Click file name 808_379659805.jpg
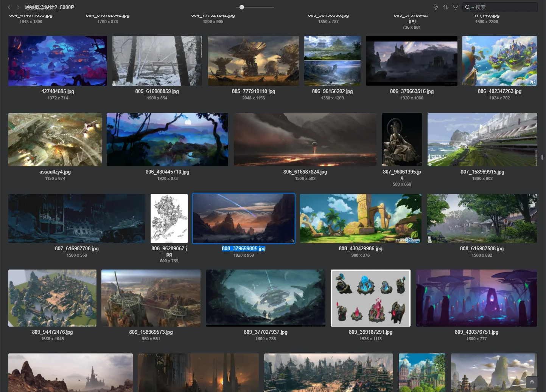This screenshot has width=546, height=392. tap(244, 248)
